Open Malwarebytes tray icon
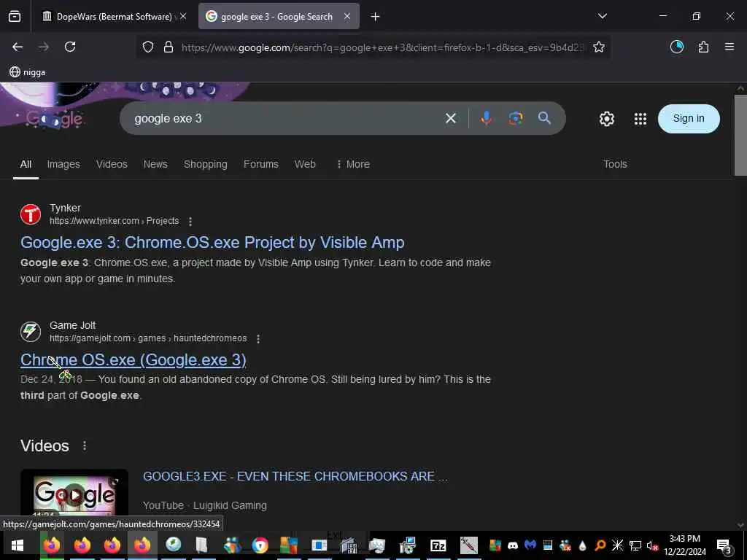747x560 pixels. [530, 545]
